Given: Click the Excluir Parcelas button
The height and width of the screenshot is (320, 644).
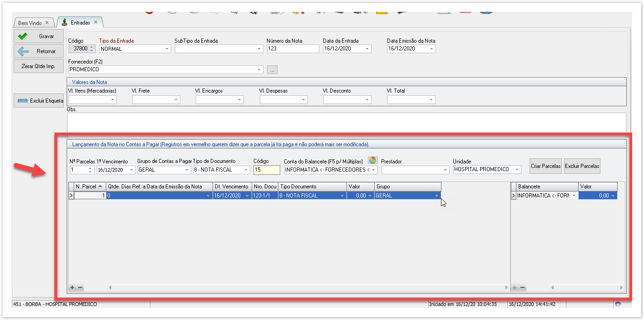Looking at the screenshot, I should pyautogui.click(x=582, y=166).
